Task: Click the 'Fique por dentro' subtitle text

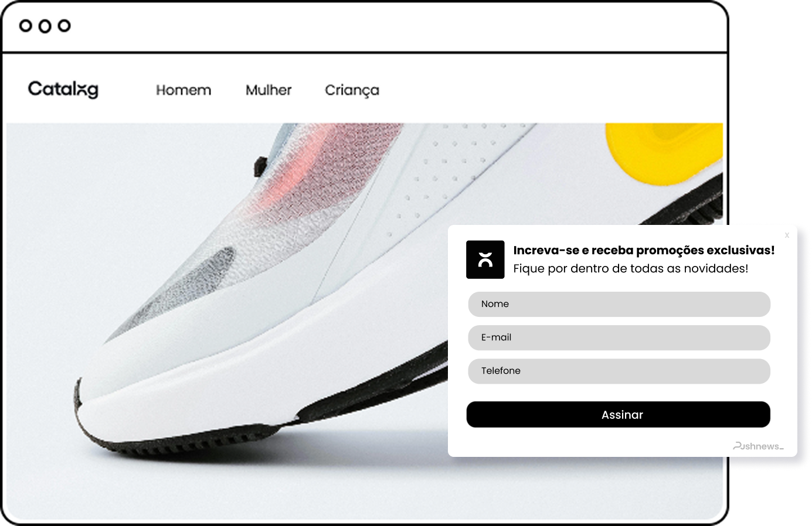Action: 630,268
